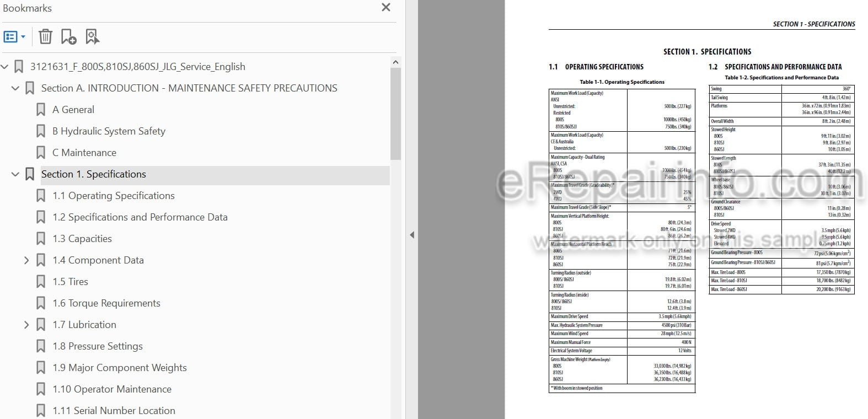Click bookmark icon beside 1.6 Torque Requirements

point(41,303)
